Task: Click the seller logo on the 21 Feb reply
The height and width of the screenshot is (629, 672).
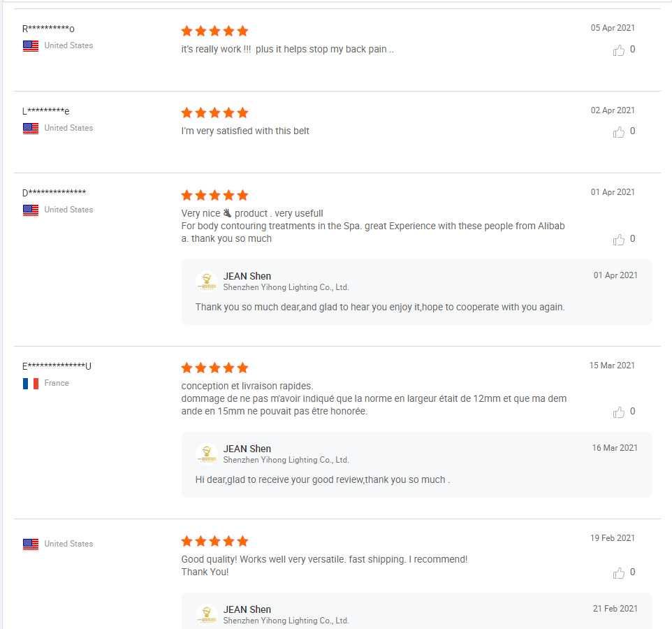Action: 207,614
